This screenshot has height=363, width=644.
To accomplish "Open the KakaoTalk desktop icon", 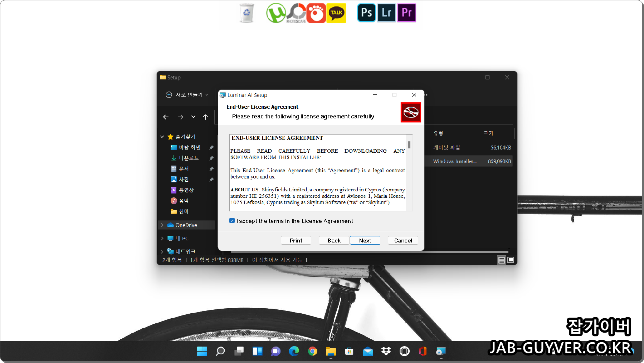I will (337, 13).
